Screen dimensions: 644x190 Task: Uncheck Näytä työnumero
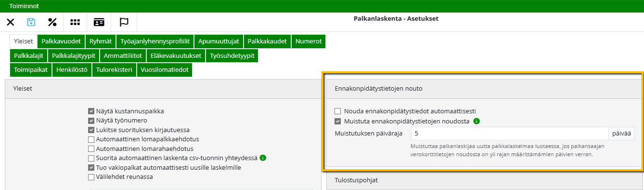[x=91, y=121]
